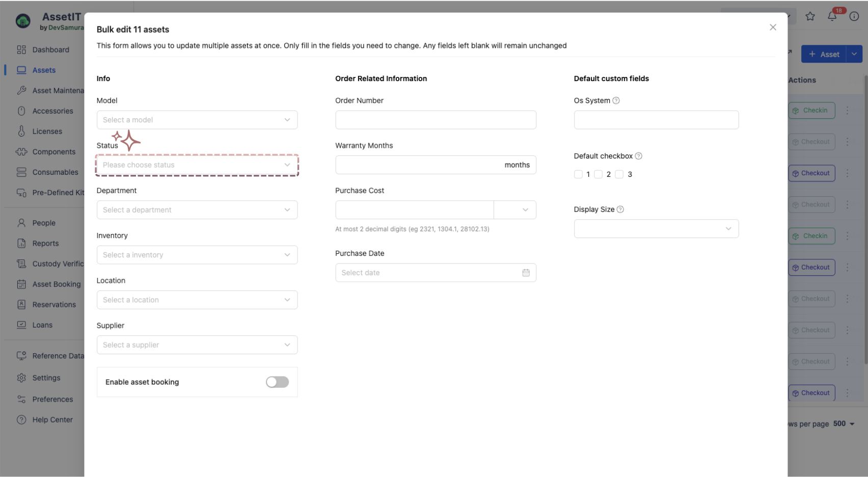Click help icon beside Display Size label
The height and width of the screenshot is (477, 868).
tap(620, 209)
